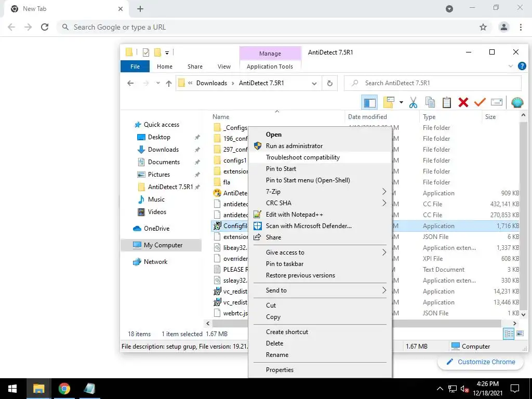
Task: Expand the ribbon with the chevron
Action: pyautogui.click(x=511, y=66)
